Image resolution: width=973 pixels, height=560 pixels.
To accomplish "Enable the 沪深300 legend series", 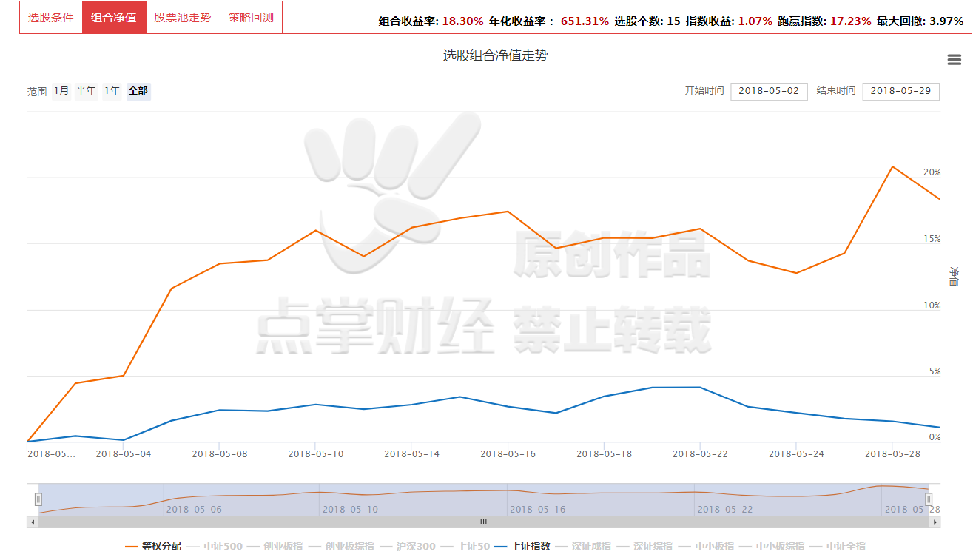I will [x=408, y=547].
